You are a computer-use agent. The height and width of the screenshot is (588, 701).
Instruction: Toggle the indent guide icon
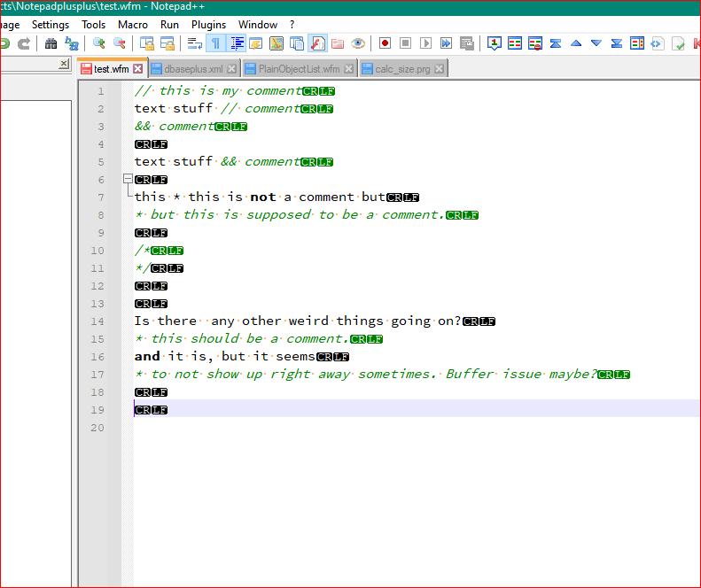[x=236, y=43]
